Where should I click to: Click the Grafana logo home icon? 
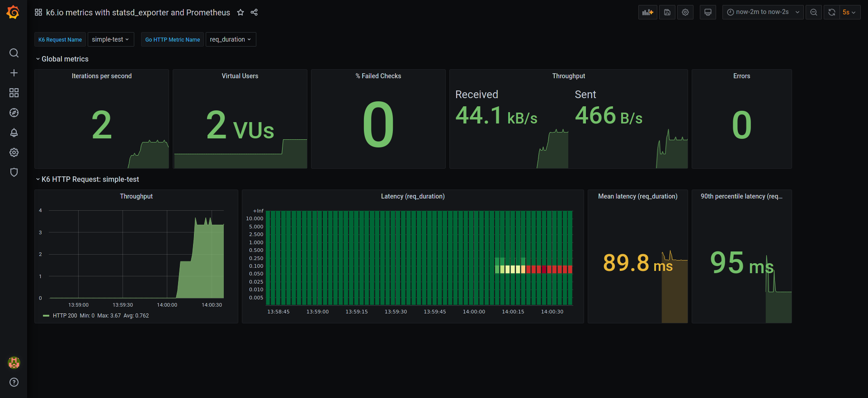13,12
